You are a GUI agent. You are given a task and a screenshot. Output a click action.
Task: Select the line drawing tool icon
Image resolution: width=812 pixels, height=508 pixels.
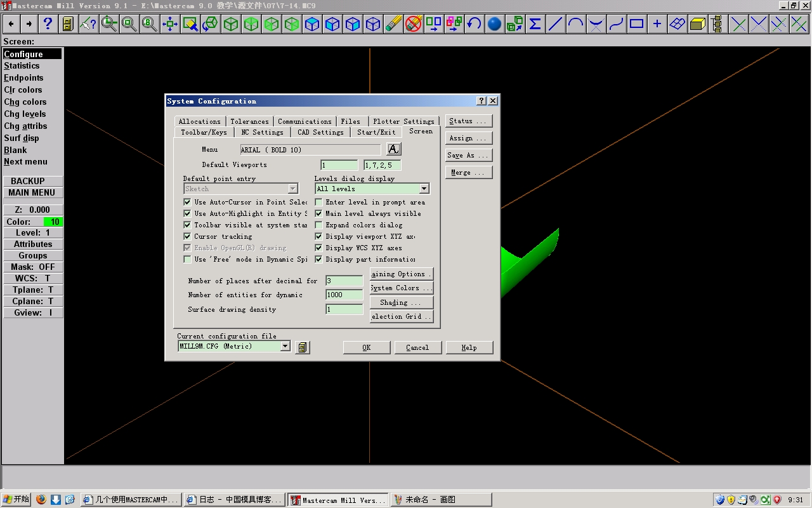pos(555,24)
